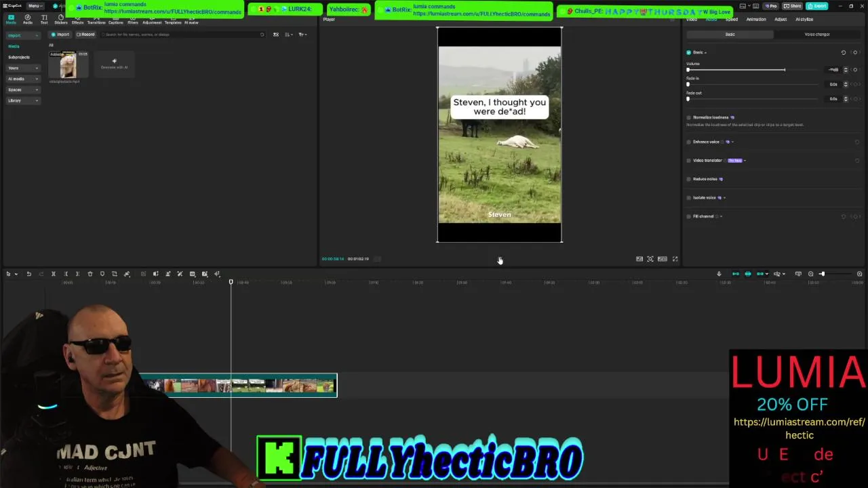Open the Media tab in top toolbar
Viewport: 868px width, 488px height.
pos(11,19)
